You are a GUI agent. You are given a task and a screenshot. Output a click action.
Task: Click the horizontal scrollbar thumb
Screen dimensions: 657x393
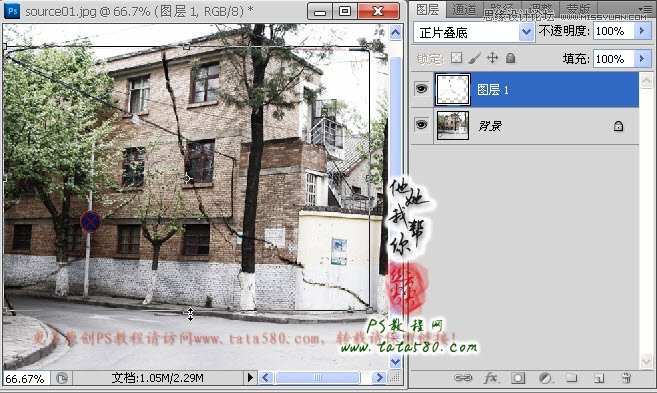click(318, 378)
